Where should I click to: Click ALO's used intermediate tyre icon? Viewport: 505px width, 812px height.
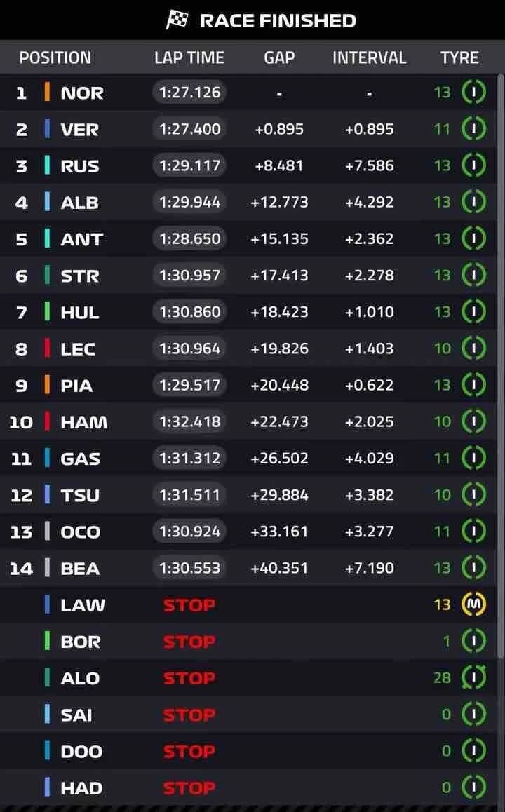473,677
